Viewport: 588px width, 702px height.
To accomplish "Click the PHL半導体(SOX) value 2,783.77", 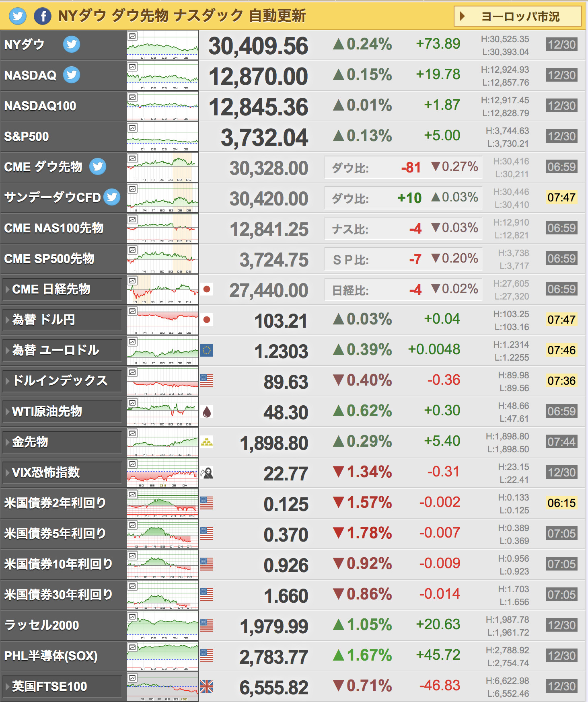I will click(x=274, y=657).
